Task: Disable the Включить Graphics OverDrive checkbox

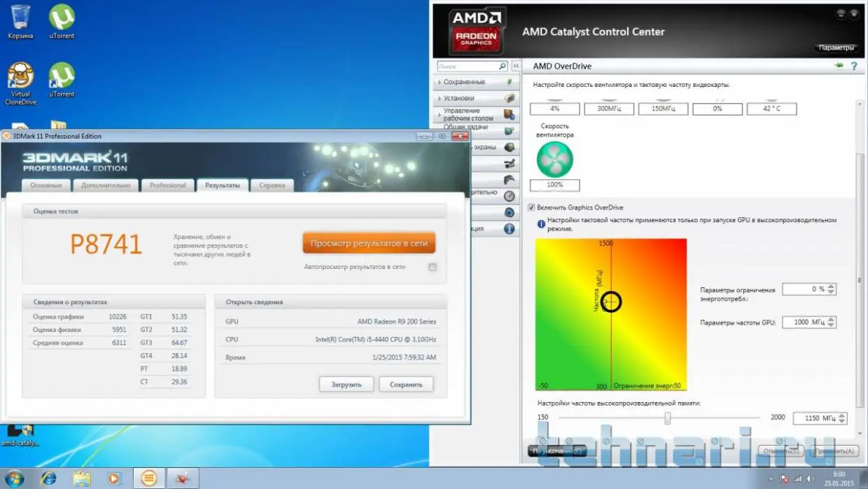Action: click(x=532, y=207)
